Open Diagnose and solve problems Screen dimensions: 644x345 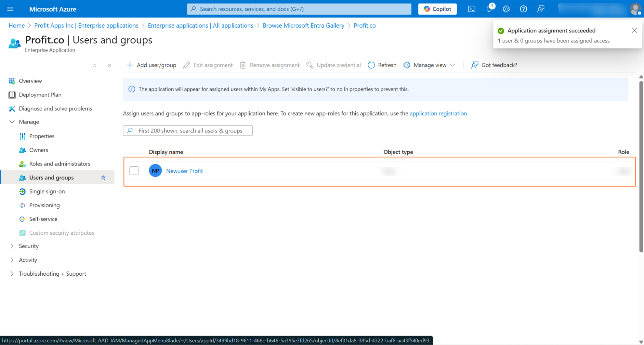click(x=50, y=109)
